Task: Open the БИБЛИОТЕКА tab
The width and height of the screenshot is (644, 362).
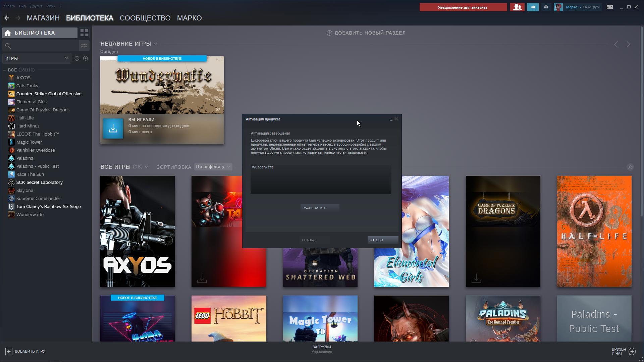Action: point(90,18)
